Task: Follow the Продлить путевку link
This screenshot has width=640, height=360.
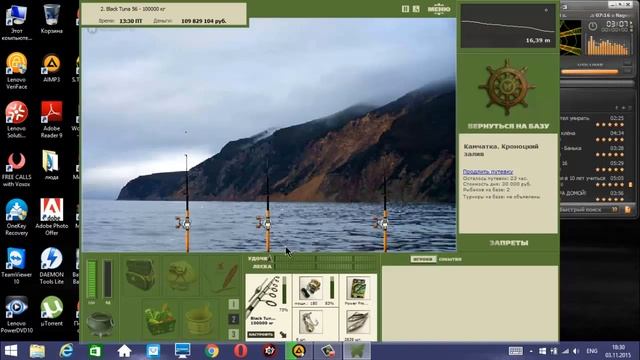Action: [x=488, y=172]
